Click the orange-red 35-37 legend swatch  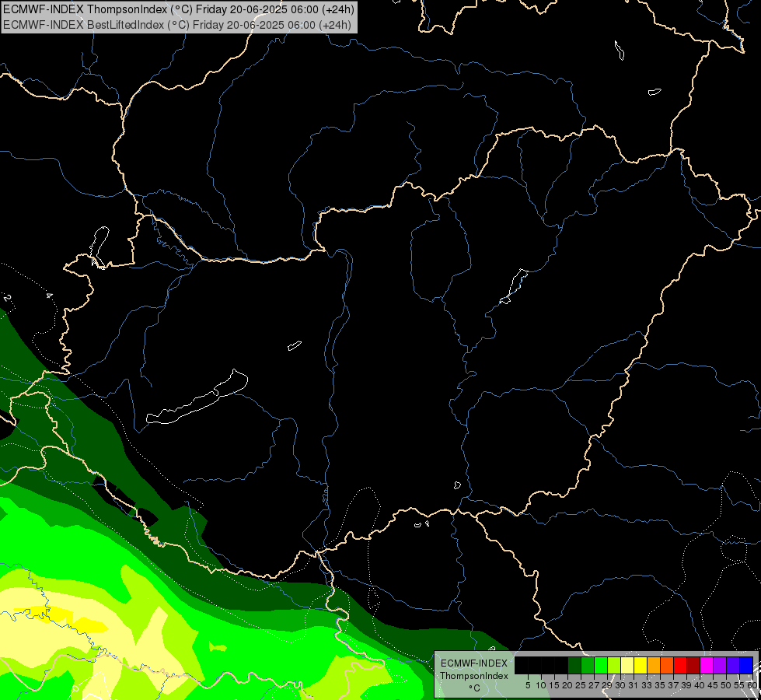667,665
